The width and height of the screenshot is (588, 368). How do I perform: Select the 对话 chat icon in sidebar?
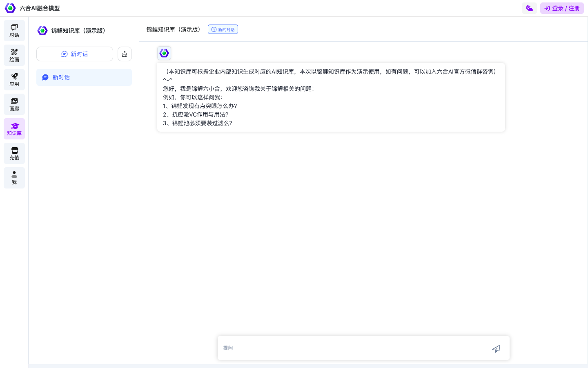pyautogui.click(x=14, y=30)
